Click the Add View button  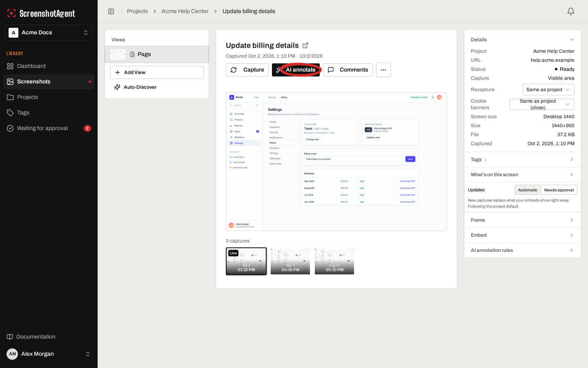[x=157, y=72]
